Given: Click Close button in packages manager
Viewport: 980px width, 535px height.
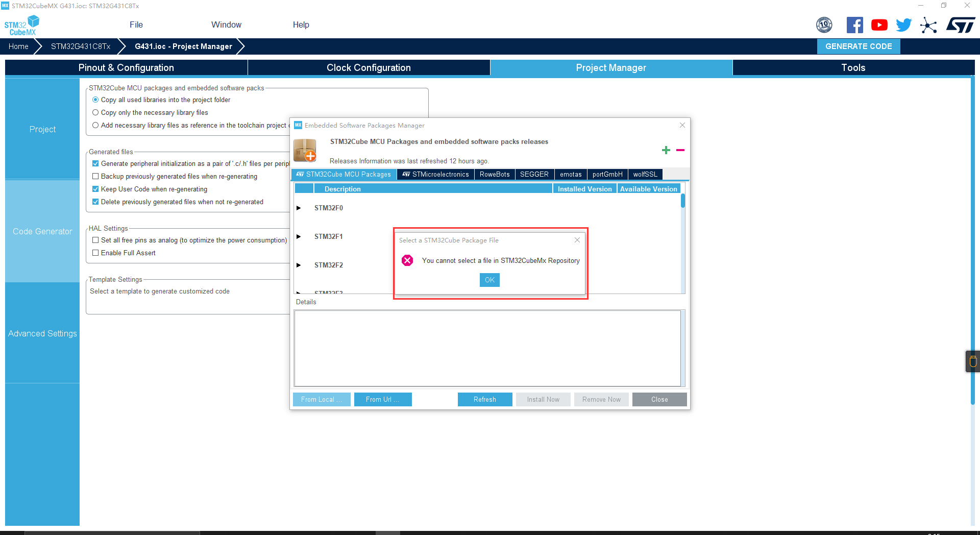Looking at the screenshot, I should pos(659,399).
